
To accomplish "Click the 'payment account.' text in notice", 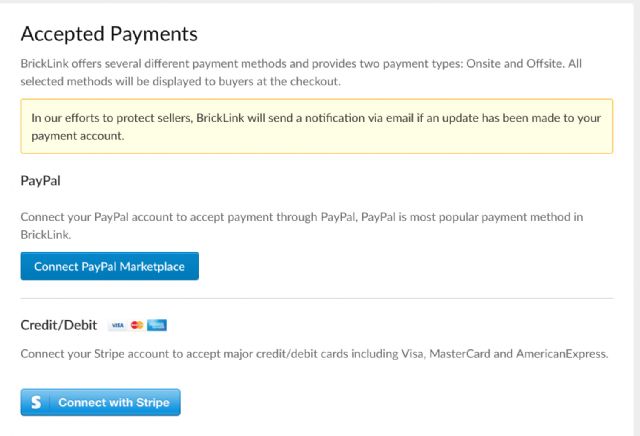I will click(77, 136).
